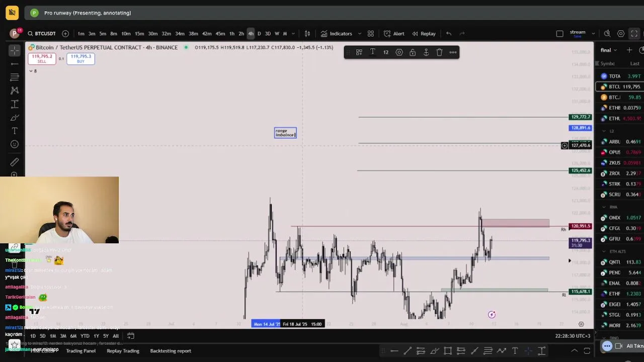Change text color in the floating toolbar

click(373, 52)
